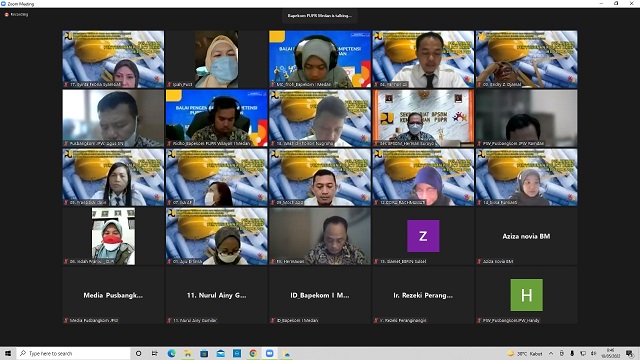
Task: Open the Windows notification center
Action: [630, 353]
